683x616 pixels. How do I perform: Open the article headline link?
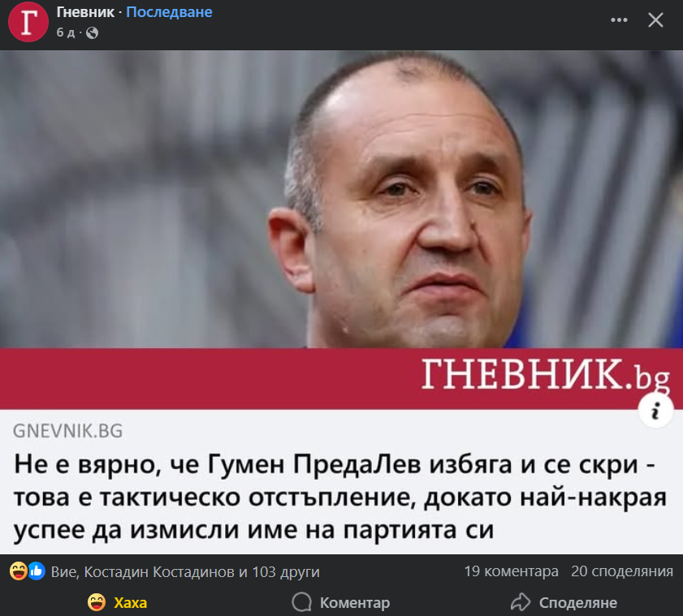coord(339,497)
